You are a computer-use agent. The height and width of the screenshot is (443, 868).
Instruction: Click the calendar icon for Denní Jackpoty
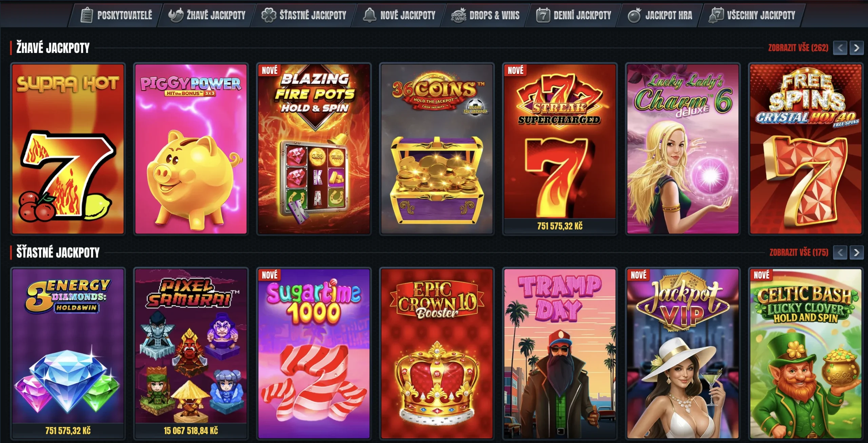[543, 15]
